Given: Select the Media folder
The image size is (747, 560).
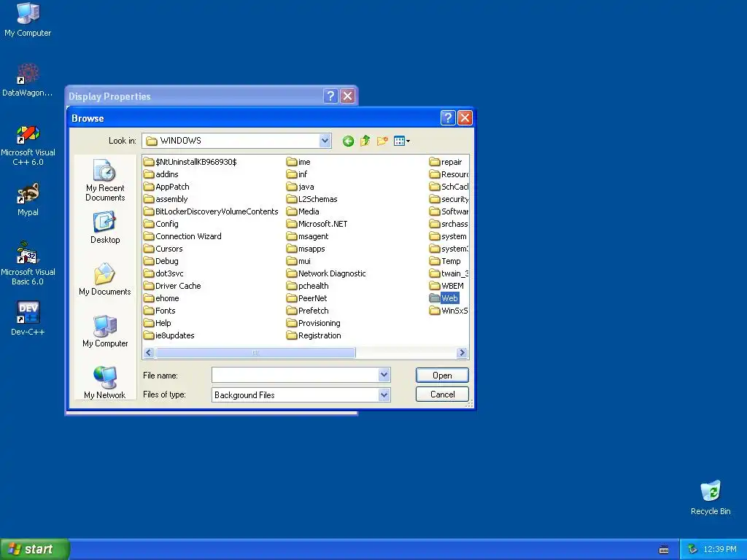Looking at the screenshot, I should click(303, 211).
